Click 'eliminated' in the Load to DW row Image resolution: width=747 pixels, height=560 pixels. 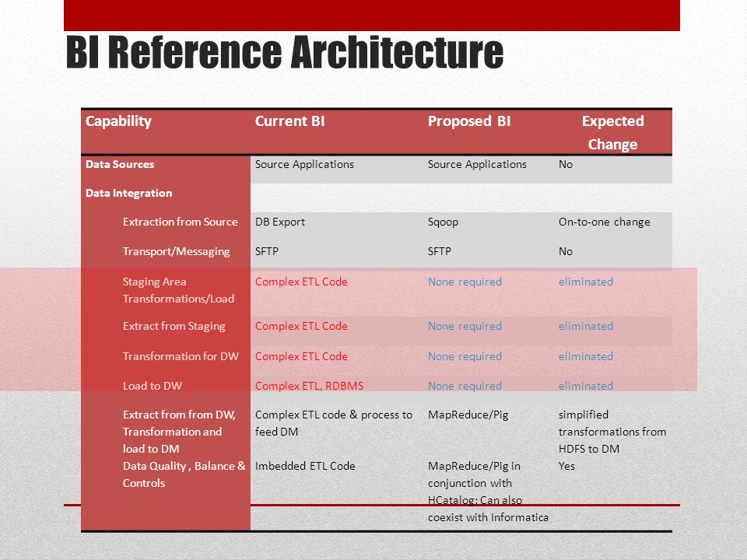(x=585, y=386)
